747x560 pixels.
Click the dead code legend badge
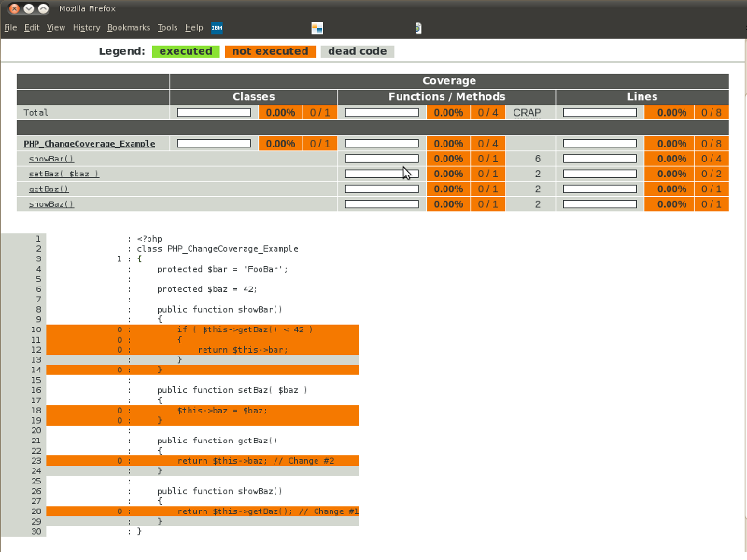point(357,51)
